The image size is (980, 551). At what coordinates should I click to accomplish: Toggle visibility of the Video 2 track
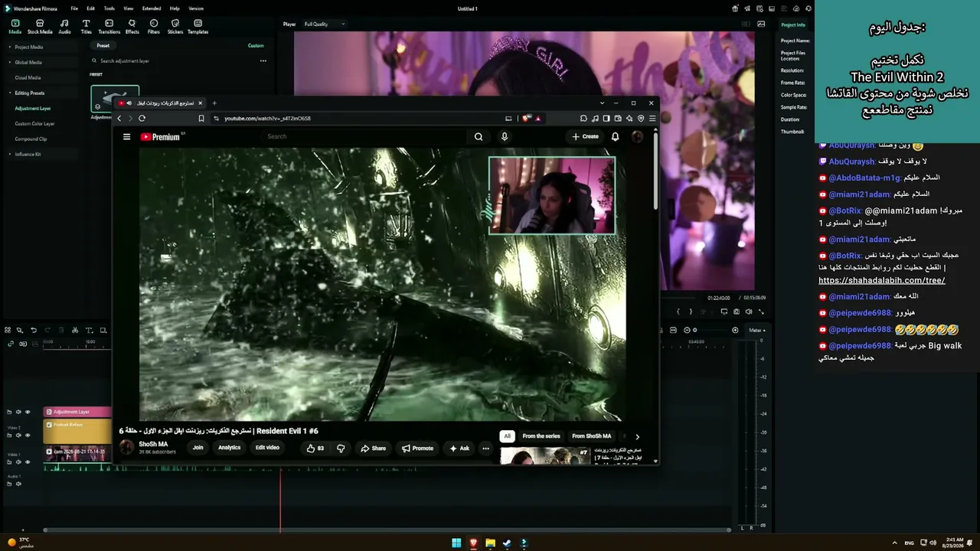pos(28,435)
